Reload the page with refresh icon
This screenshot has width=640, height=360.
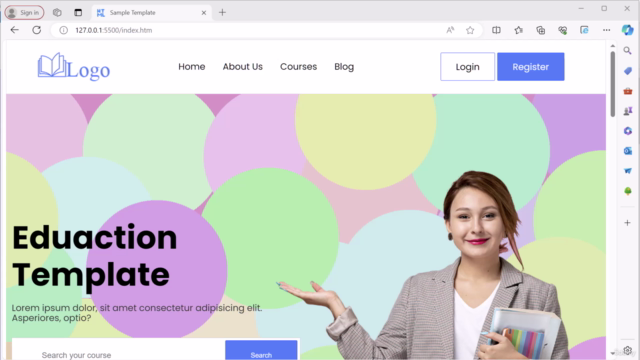click(x=37, y=30)
